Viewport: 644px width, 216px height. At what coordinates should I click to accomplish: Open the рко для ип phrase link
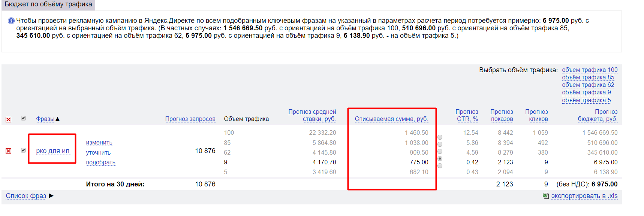coord(52,151)
